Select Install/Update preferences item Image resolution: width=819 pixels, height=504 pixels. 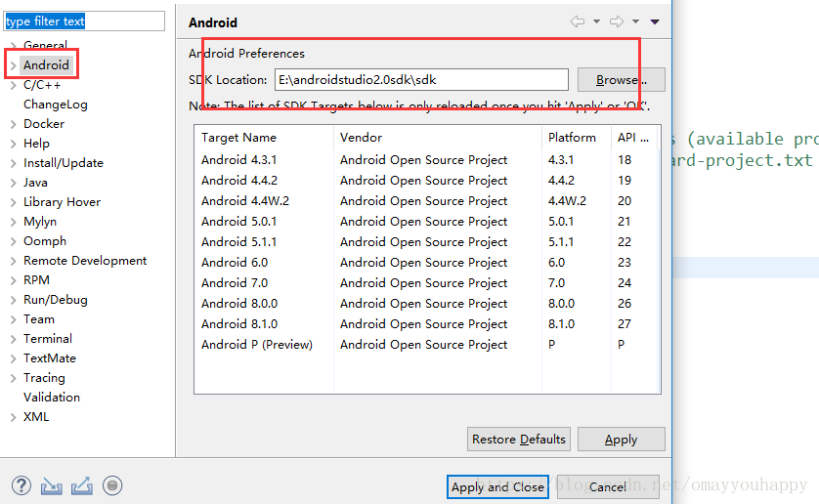(64, 163)
